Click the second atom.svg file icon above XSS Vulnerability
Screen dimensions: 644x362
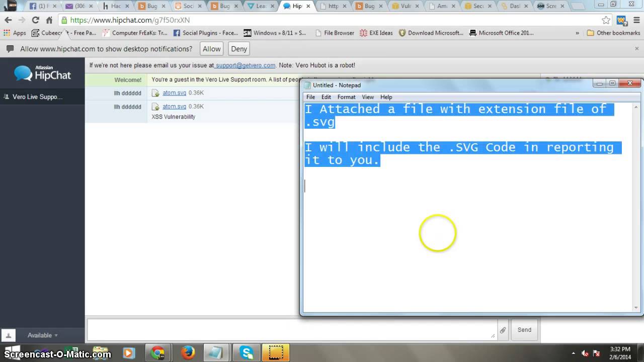click(x=155, y=107)
